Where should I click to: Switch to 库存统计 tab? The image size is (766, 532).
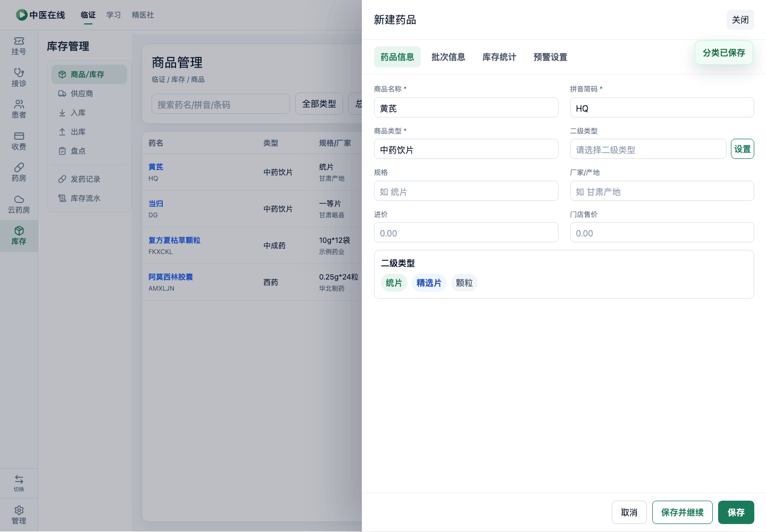click(x=499, y=57)
